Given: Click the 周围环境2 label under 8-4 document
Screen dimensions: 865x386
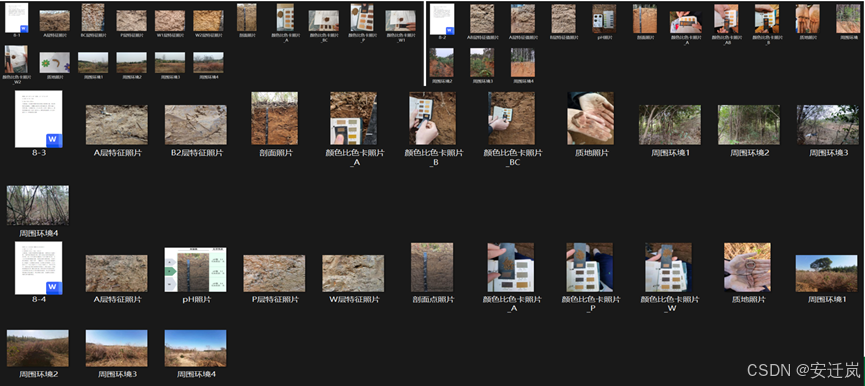Looking at the screenshot, I should coord(39,374).
